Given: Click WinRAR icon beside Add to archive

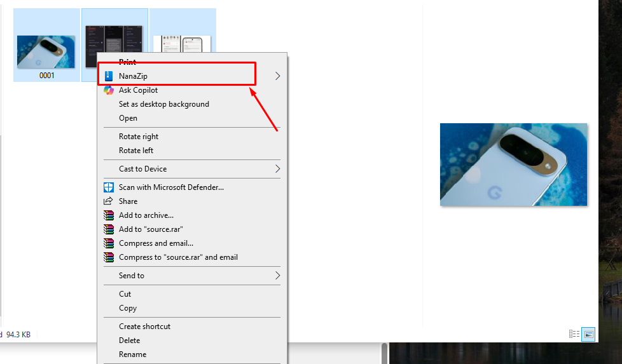Looking at the screenshot, I should click(x=108, y=215).
